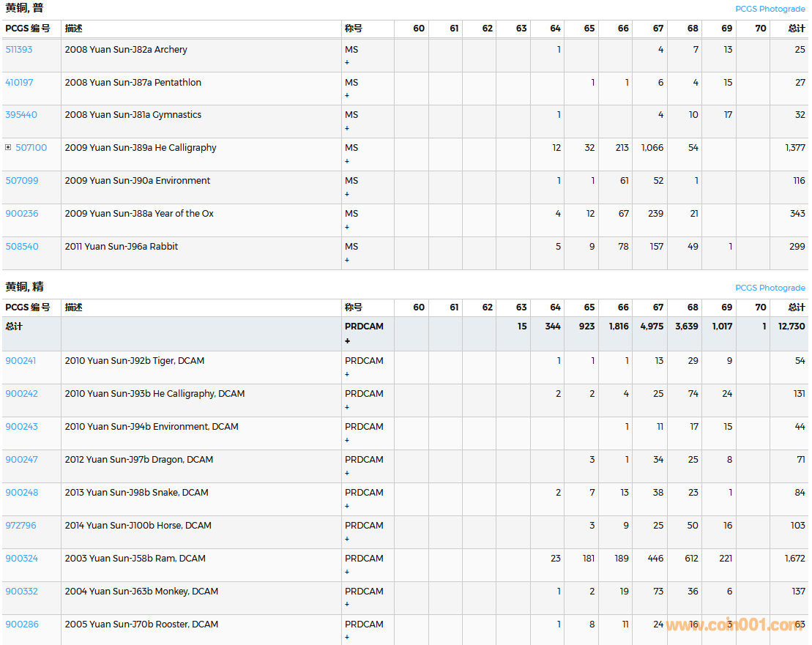This screenshot has height=645, width=812.
Task: Open the 900324 Ram DCAM link
Action: point(21,559)
